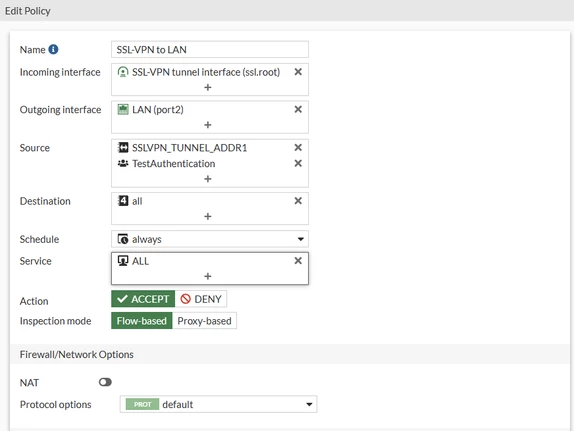This screenshot has width=574, height=431.
Task: Click the Name field SSL-VPN to LAN
Action: point(210,49)
